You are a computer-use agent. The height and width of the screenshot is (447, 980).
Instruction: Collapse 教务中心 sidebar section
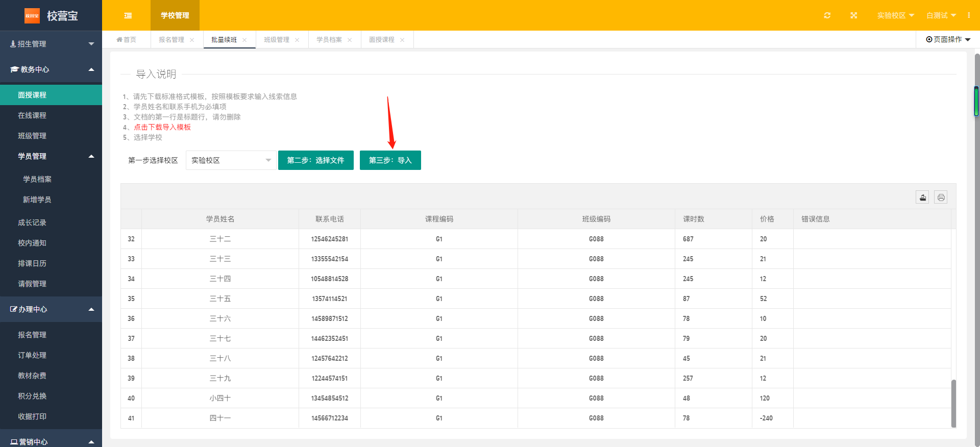pos(51,69)
